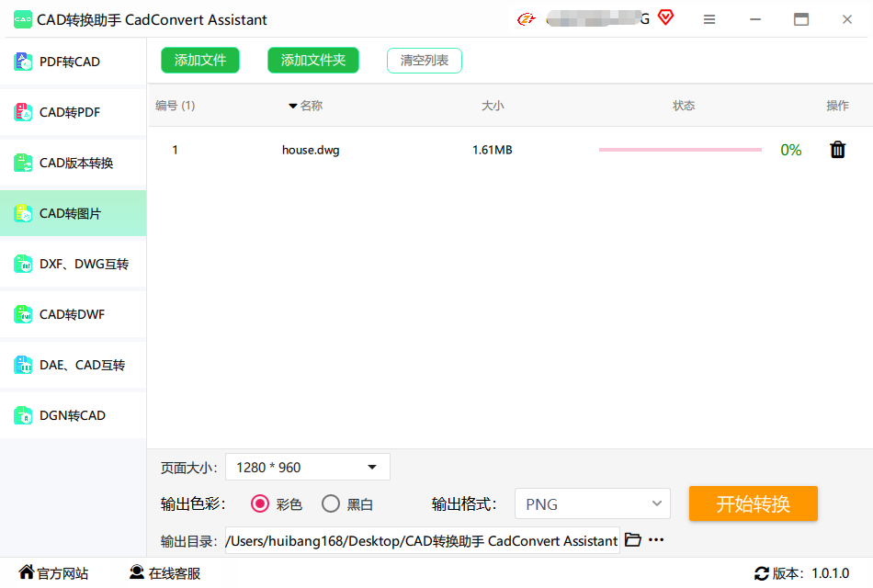The width and height of the screenshot is (873, 588).
Task: Delete house.dwg using the trash icon
Action: 837,150
